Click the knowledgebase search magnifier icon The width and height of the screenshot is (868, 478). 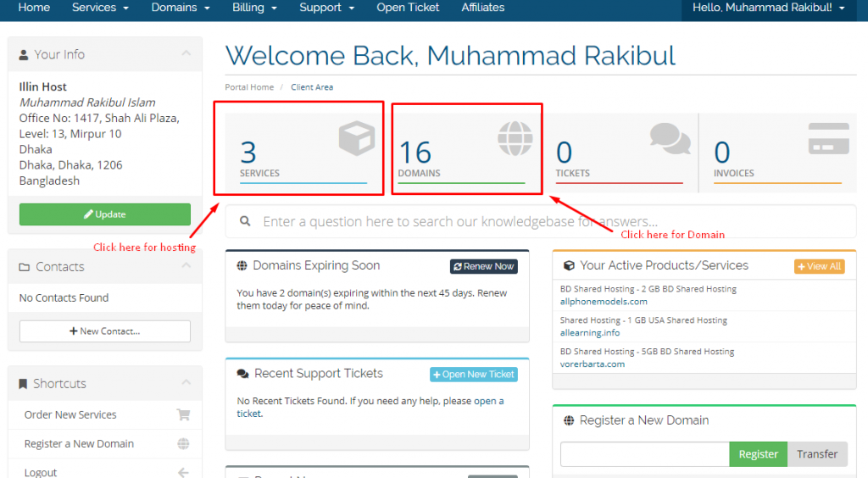(245, 221)
